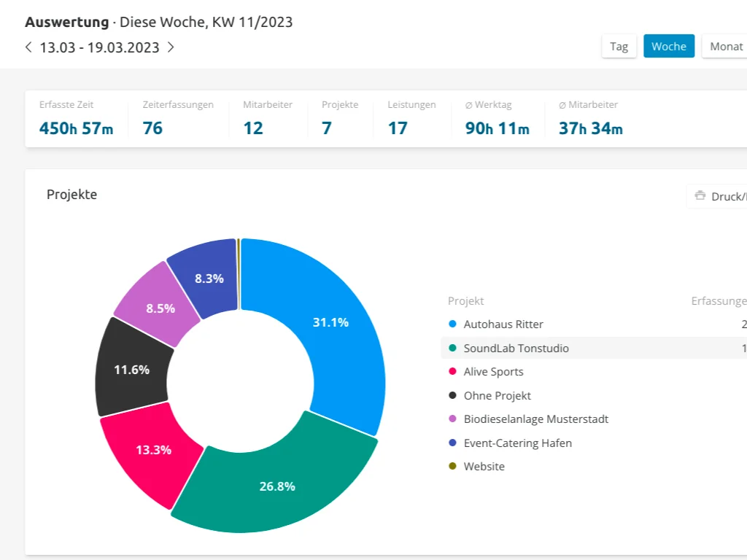747x560 pixels.
Task: Click the blue Autohaus Ritter legend dot
Action: pos(452,324)
